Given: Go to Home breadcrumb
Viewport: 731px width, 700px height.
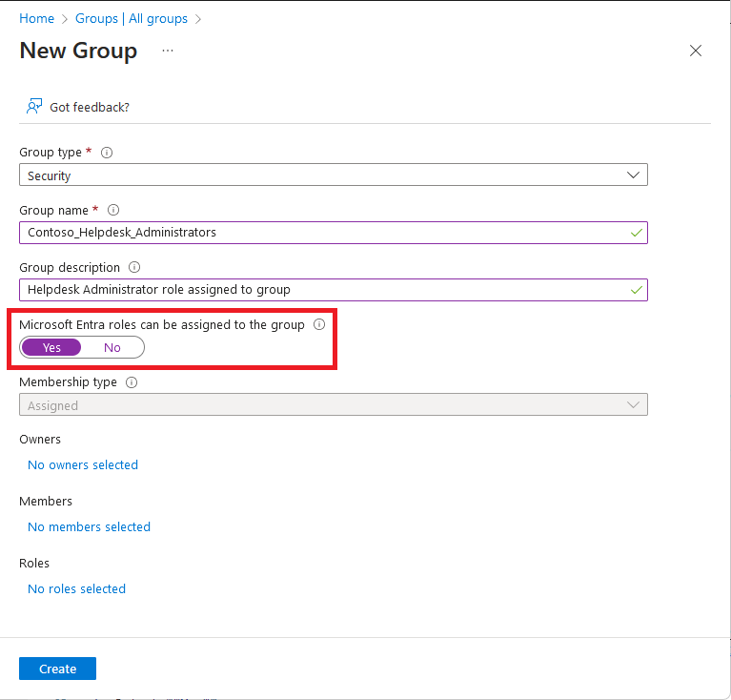Looking at the screenshot, I should (36, 19).
